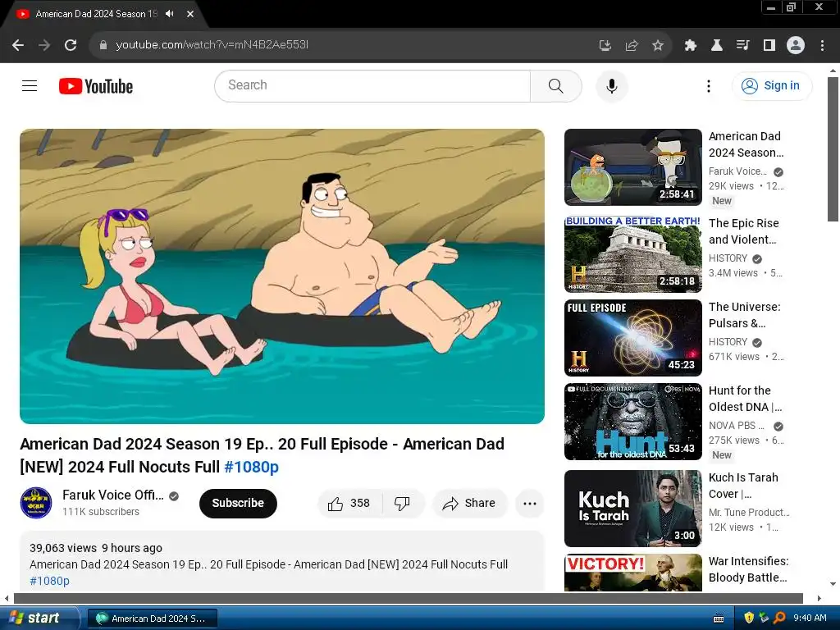Image resolution: width=840 pixels, height=630 pixels.
Task: Click the horizontal scrollbar at bottom
Action: coord(409,598)
